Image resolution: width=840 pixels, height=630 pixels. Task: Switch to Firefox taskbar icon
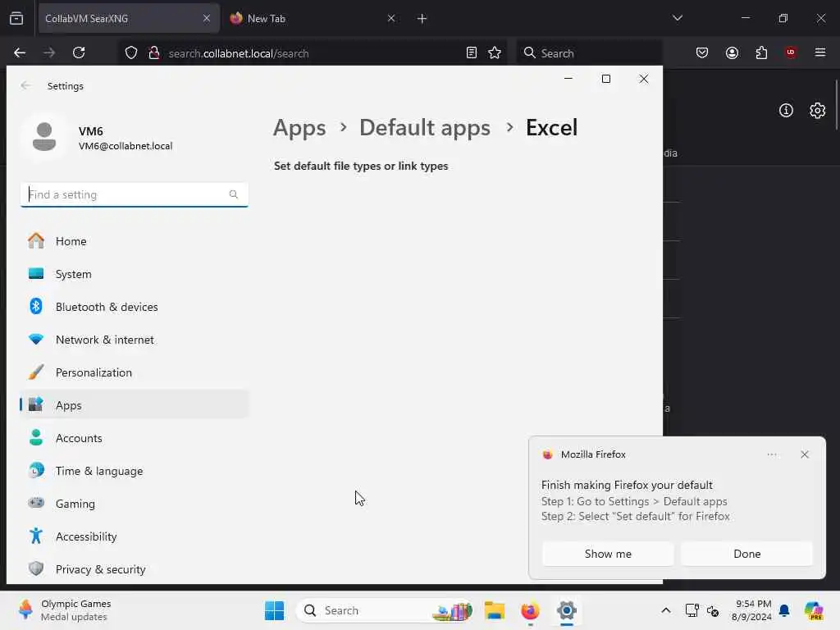click(530, 610)
